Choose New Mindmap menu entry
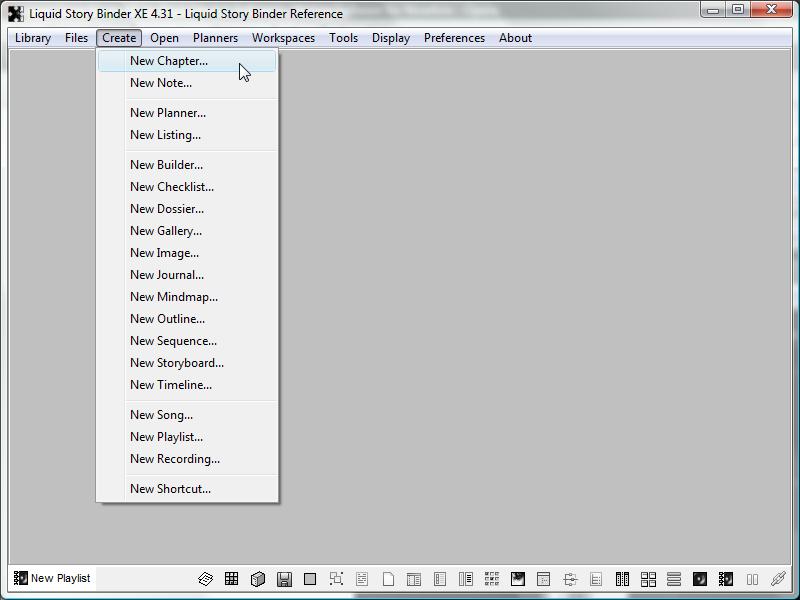This screenshot has width=800, height=600. coord(173,297)
